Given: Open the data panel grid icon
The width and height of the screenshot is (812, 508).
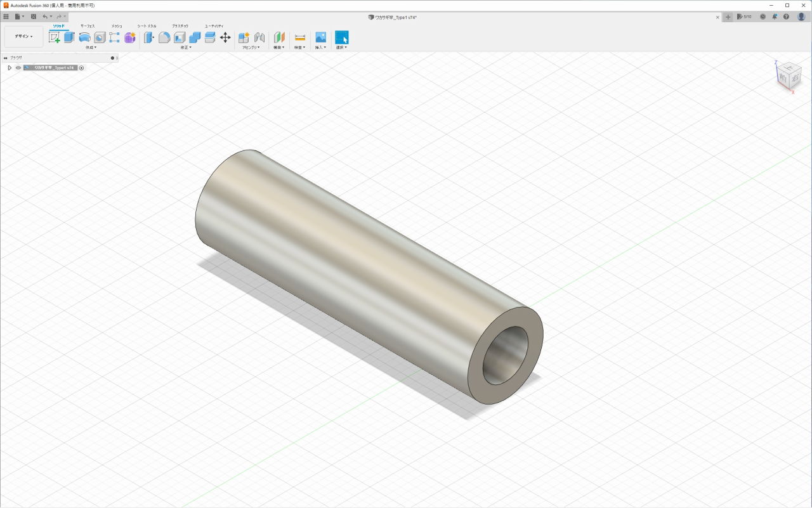Looking at the screenshot, I should [6, 16].
